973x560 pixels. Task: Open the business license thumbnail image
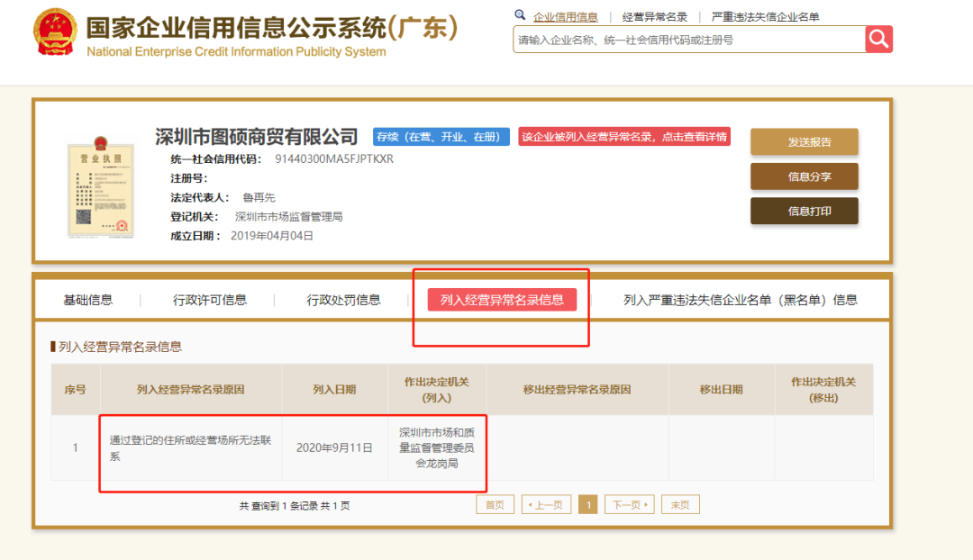pyautogui.click(x=101, y=187)
